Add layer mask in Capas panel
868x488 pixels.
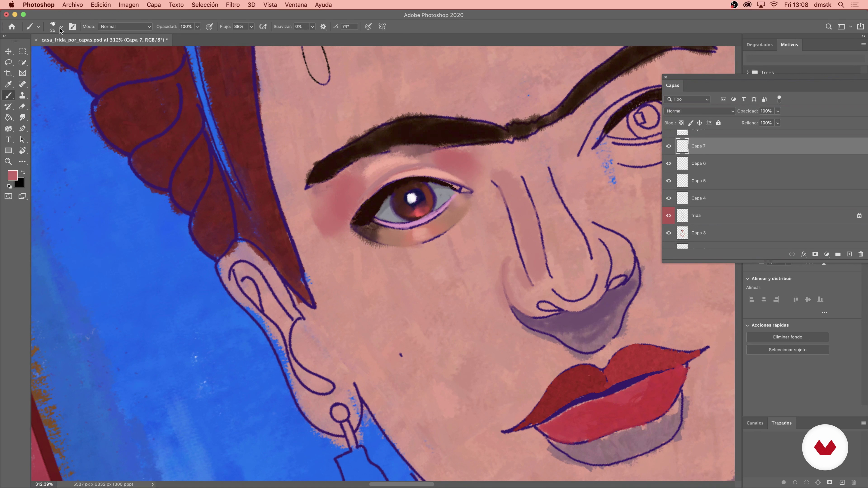pos(815,254)
